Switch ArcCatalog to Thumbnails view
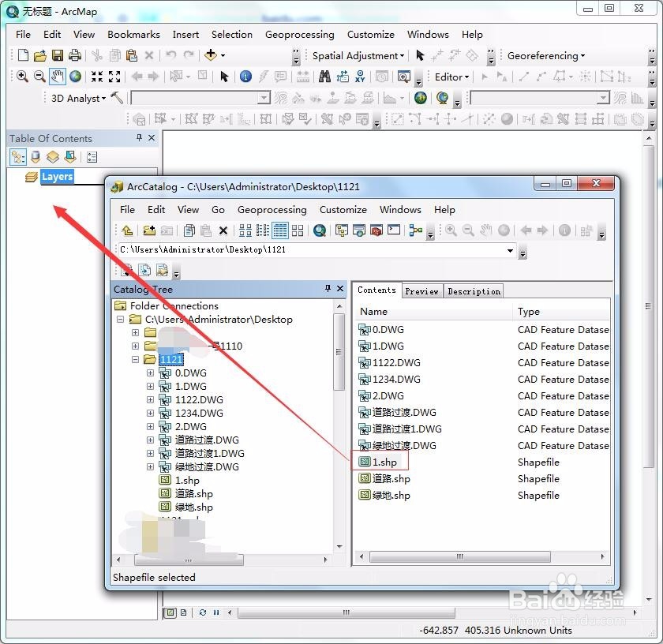The height and width of the screenshot is (644, 663). tap(298, 230)
